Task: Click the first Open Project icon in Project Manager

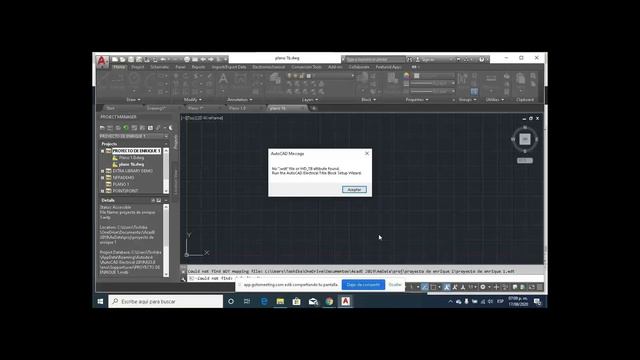Action: [102, 128]
